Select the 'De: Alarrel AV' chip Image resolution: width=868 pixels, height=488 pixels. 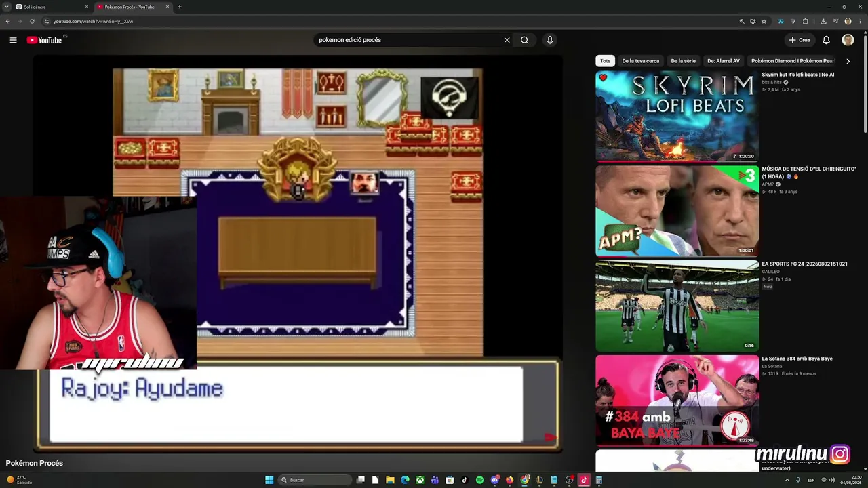(724, 61)
